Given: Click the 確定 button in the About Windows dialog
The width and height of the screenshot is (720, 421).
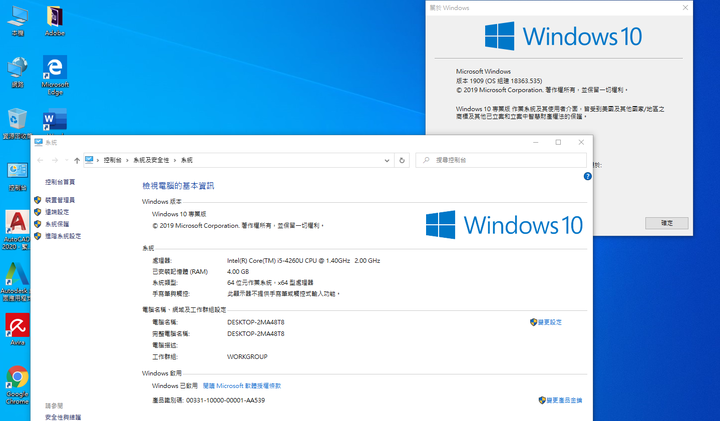Looking at the screenshot, I should coord(667,223).
